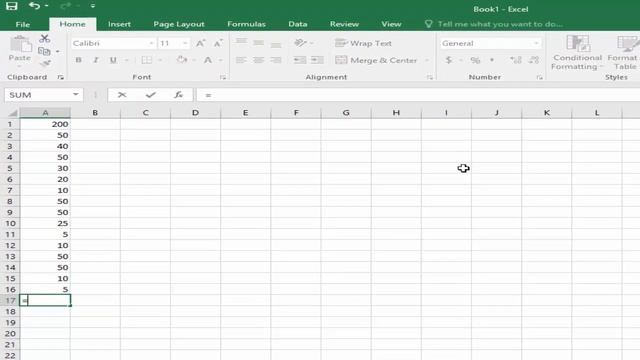640x360 pixels.
Task: Open the File tab
Action: pos(23,24)
